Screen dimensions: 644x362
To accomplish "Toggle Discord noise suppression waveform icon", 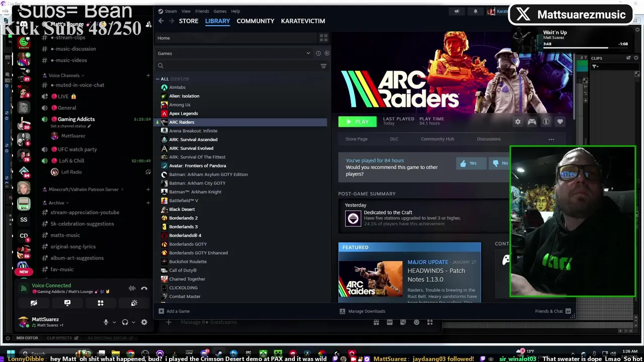I will (x=132, y=288).
